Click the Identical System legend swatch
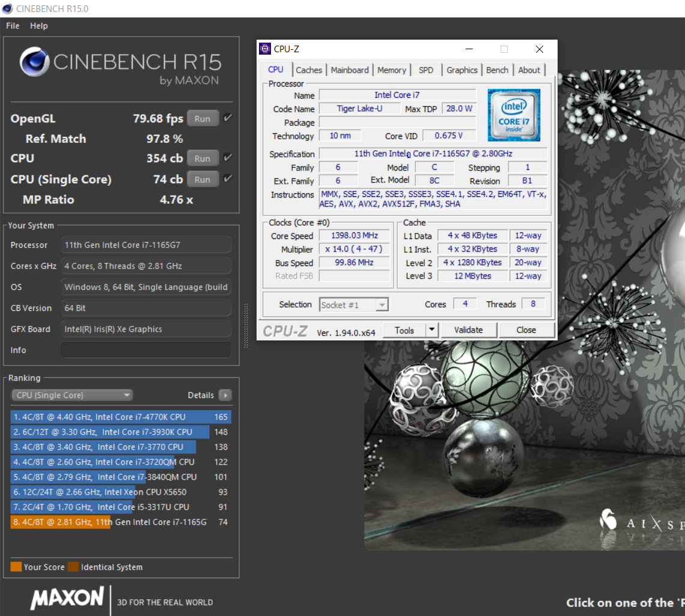This screenshot has width=685, height=616. [73, 567]
